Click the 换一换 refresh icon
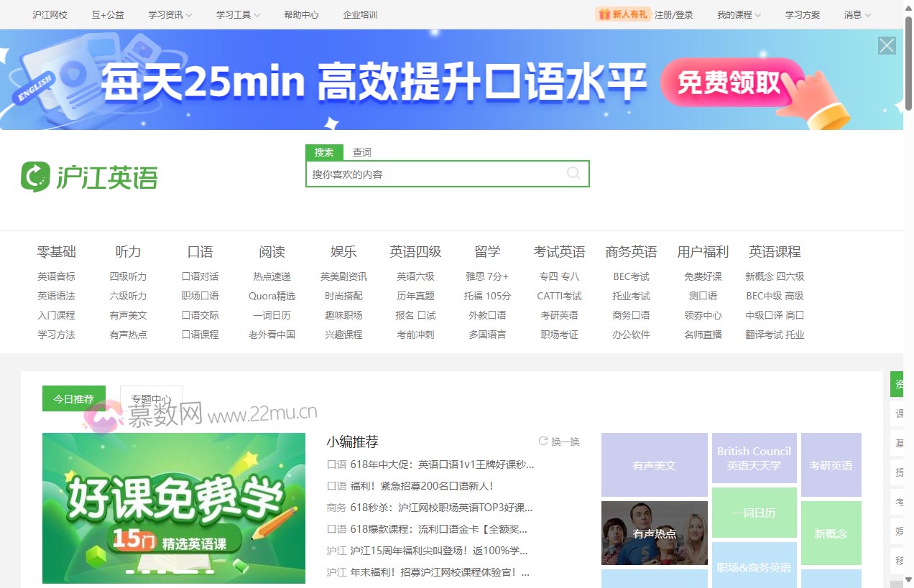914x588 pixels. (x=544, y=441)
